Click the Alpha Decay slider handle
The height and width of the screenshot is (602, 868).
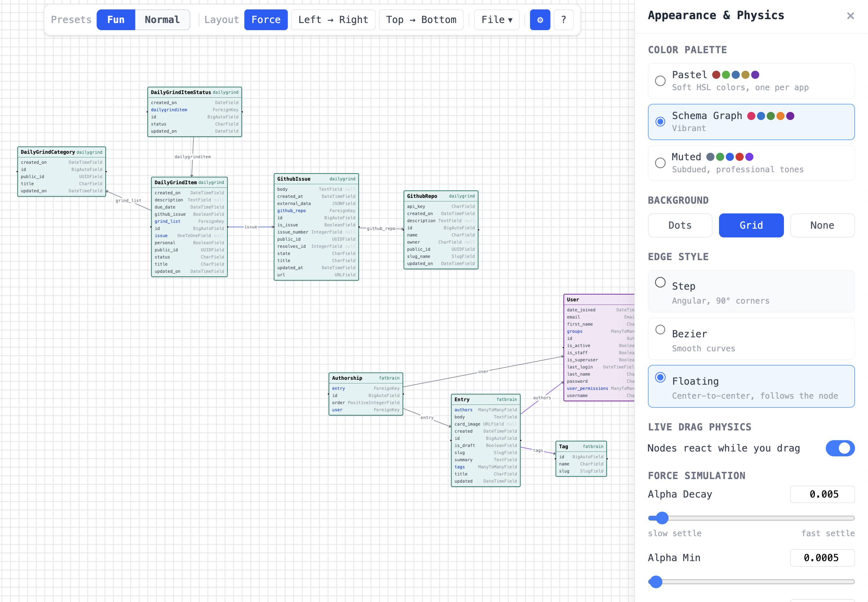coord(662,518)
